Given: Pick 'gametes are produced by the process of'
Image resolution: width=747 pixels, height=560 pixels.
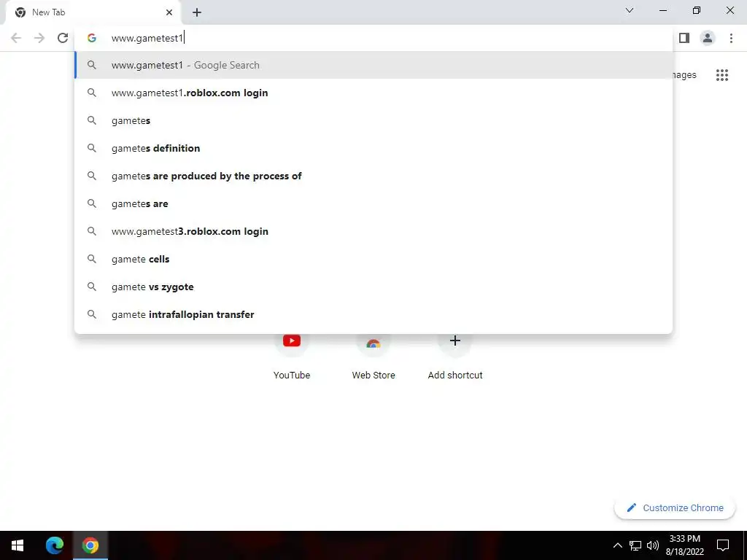Looking at the screenshot, I should (x=373, y=176).
